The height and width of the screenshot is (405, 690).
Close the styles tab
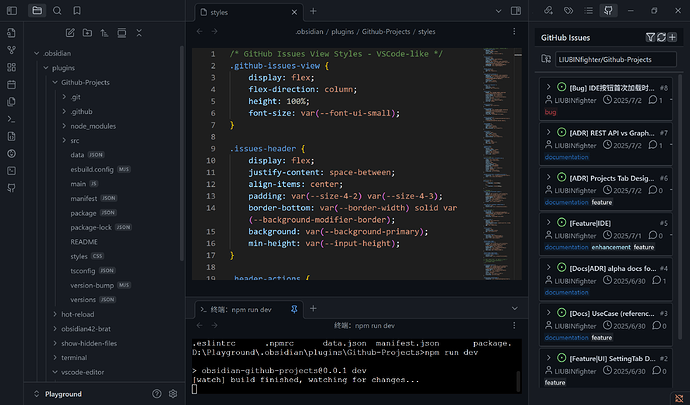294,12
